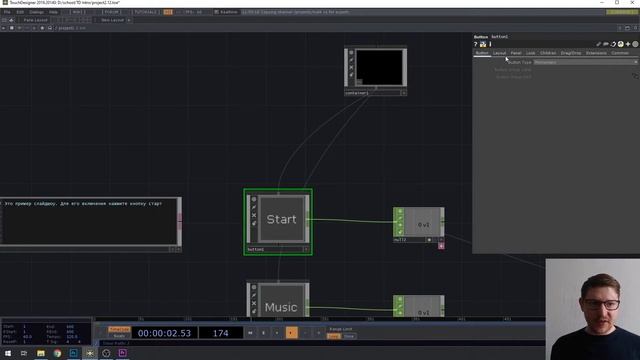
Task: Click the tag icon in parameter header
Action: click(606, 44)
